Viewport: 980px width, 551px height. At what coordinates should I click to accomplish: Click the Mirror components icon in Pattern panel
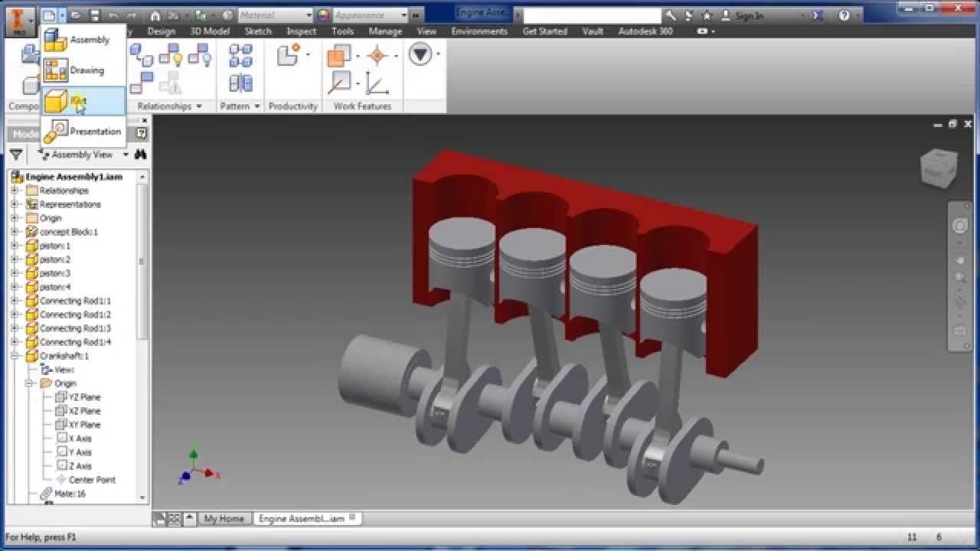240,83
